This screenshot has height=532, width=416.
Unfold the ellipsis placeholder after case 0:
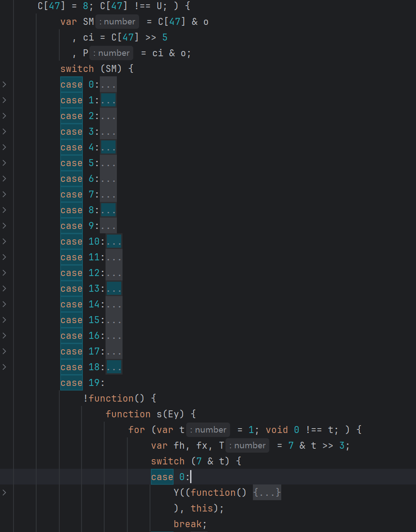(108, 85)
